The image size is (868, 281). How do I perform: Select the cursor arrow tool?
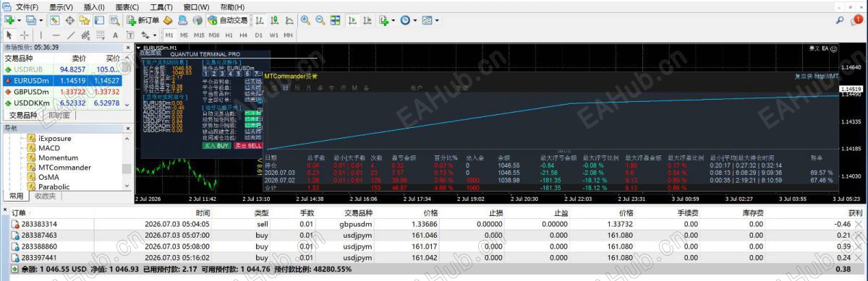[x=9, y=35]
